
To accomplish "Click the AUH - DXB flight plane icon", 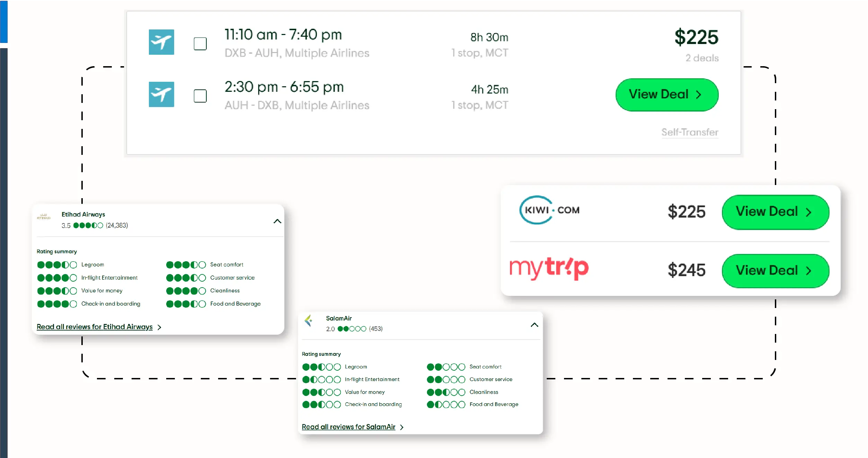I will tap(161, 94).
